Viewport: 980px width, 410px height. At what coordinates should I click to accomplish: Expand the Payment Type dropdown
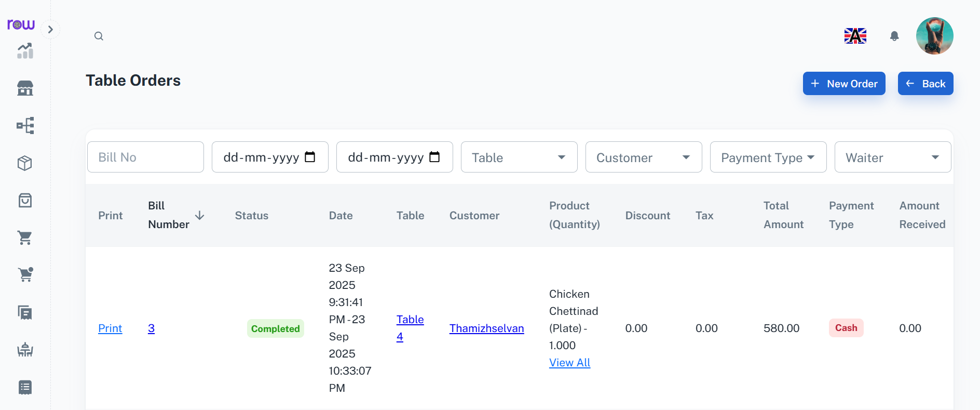pyautogui.click(x=768, y=157)
